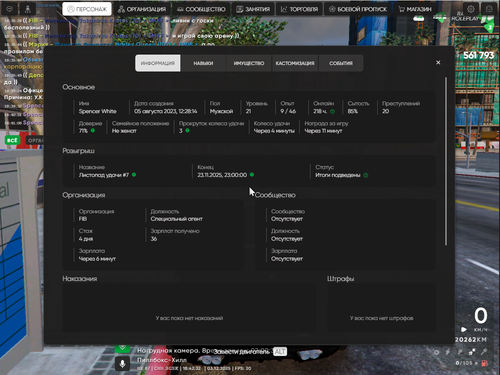The image size is (500, 375).
Task: Click the name Spencer White
Action: [x=97, y=111]
